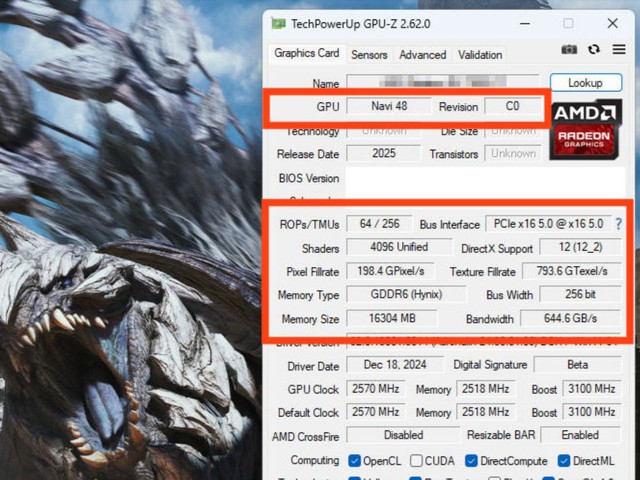640x480 pixels.
Task: Click the GPU field showing Navi 48
Action: [x=389, y=106]
